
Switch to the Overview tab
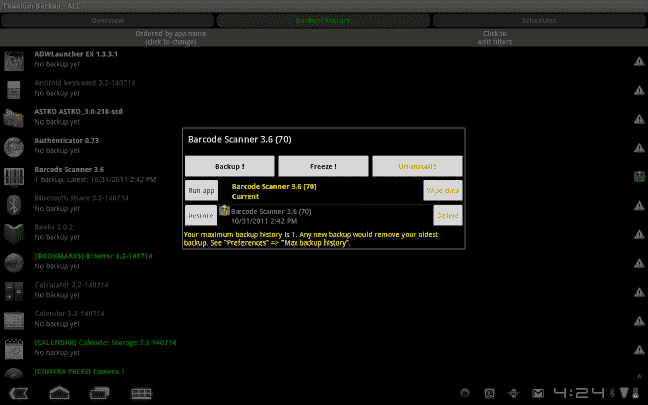[107, 20]
